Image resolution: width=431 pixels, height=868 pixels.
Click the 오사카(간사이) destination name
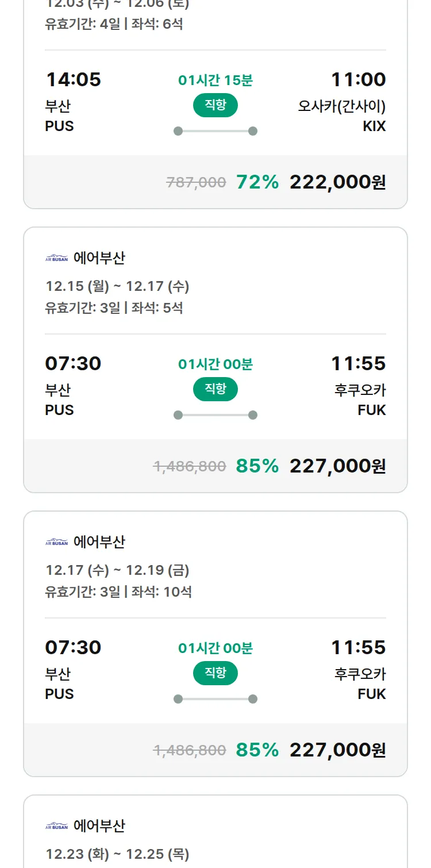[x=341, y=106]
